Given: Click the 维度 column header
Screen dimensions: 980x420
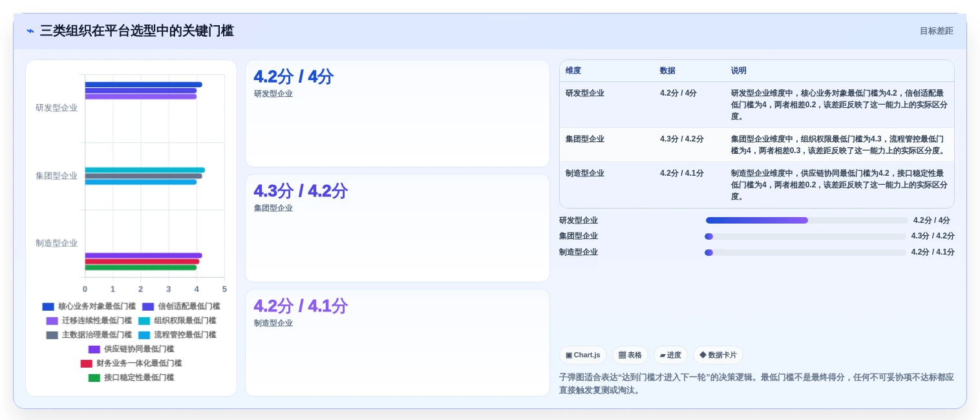Looking at the screenshot, I should (573, 71).
